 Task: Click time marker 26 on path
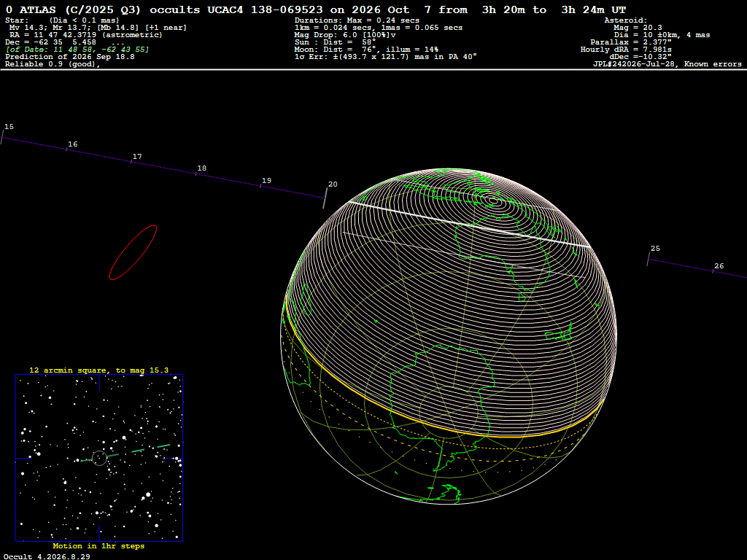click(x=719, y=266)
